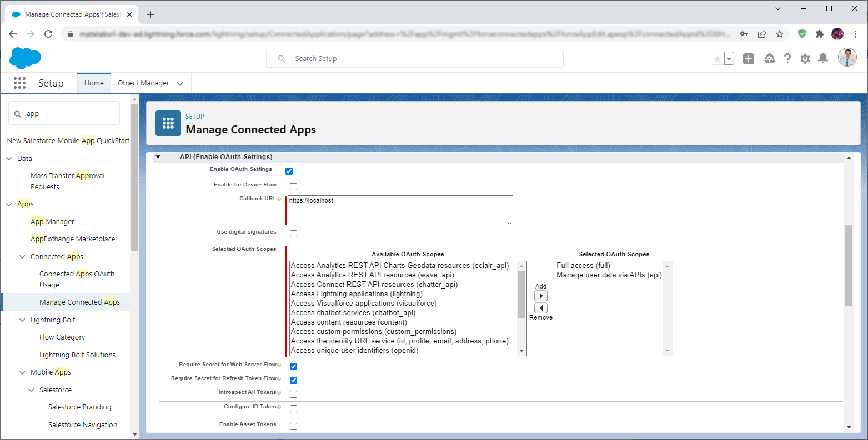Click the Callback URL text field
868x440 pixels.
pos(400,210)
